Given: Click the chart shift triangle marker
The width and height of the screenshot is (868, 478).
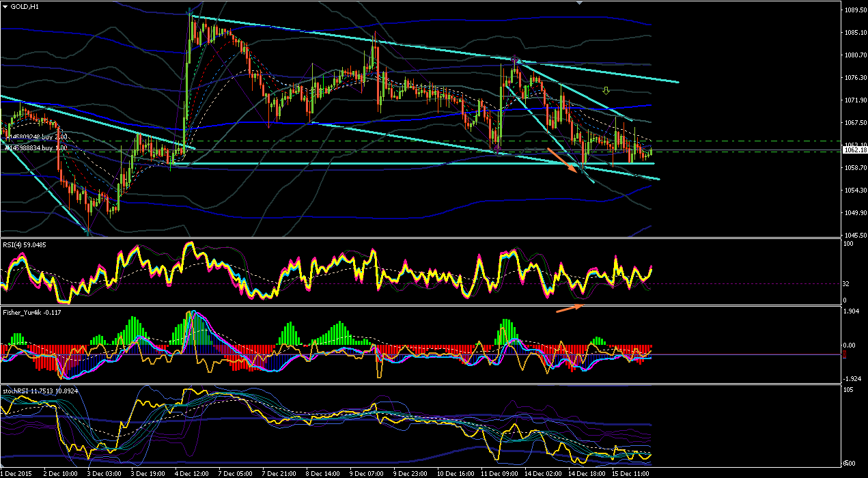Looking at the screenshot, I should click(x=580, y=2).
